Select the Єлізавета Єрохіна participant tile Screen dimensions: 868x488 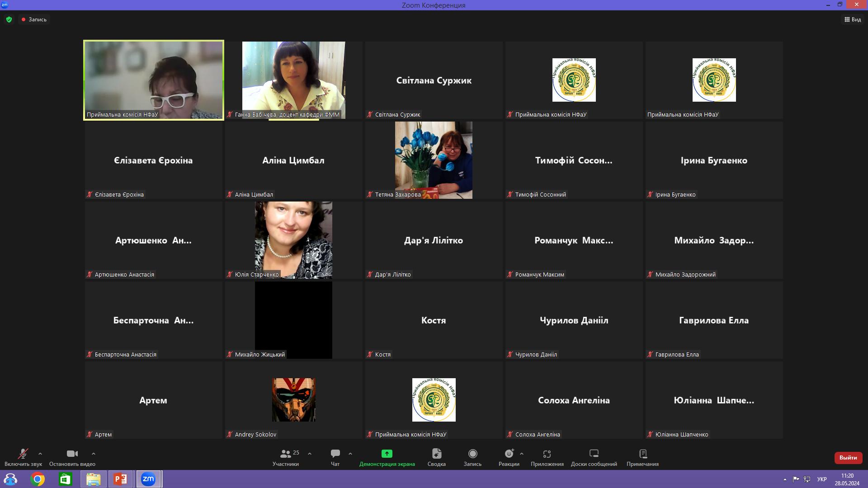[153, 160]
